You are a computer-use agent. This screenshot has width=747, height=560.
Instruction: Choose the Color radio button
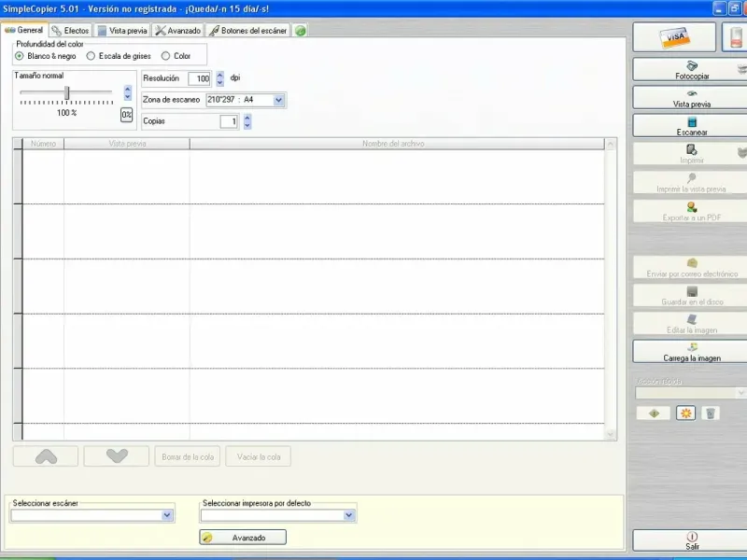click(176, 56)
